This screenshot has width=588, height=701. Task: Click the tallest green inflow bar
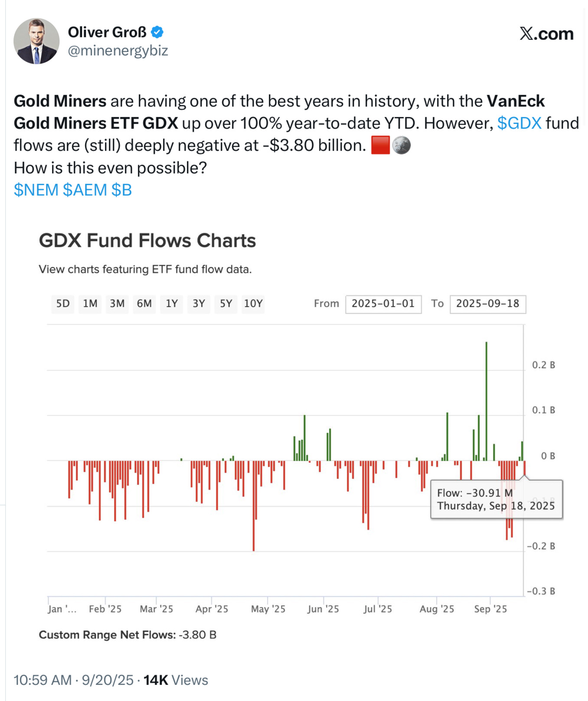[487, 399]
